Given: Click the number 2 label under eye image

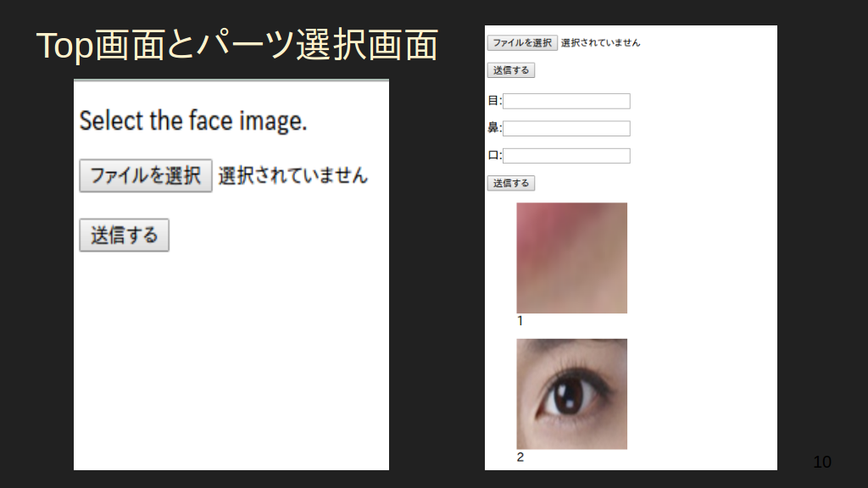Looking at the screenshot, I should 520,457.
